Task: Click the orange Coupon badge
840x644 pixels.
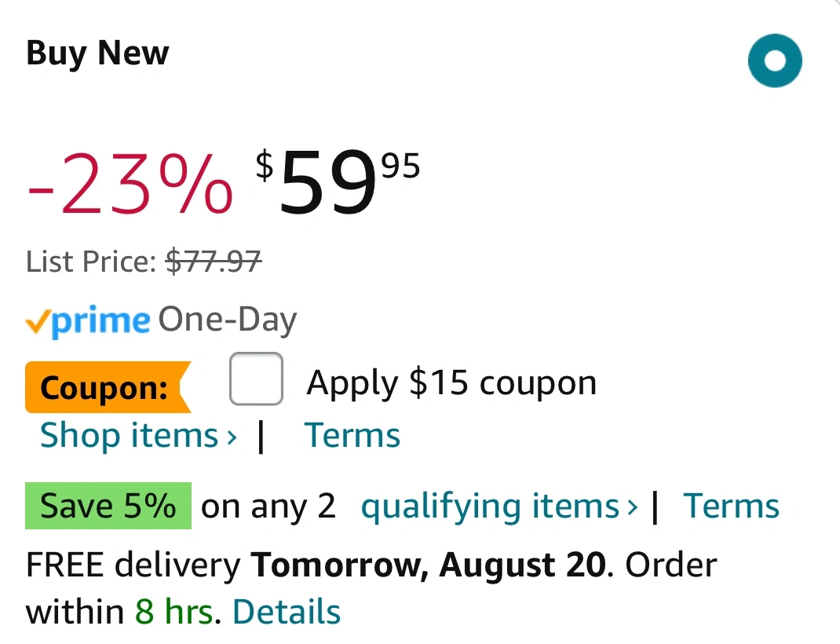Action: (104, 387)
